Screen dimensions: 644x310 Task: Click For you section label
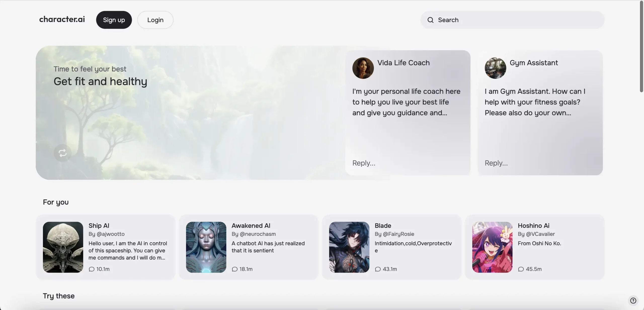point(56,201)
